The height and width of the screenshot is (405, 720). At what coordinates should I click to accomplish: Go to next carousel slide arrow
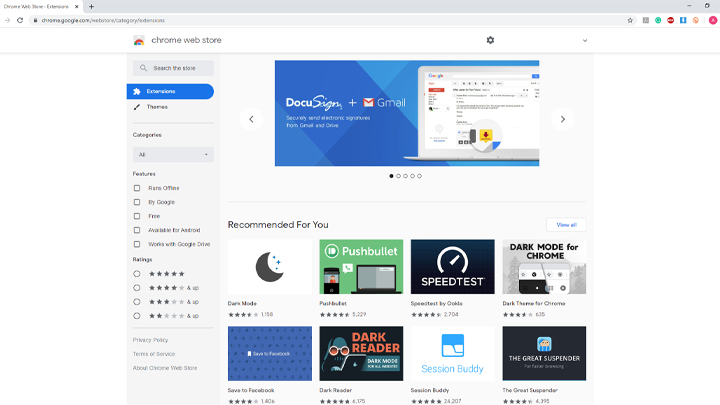coord(563,119)
